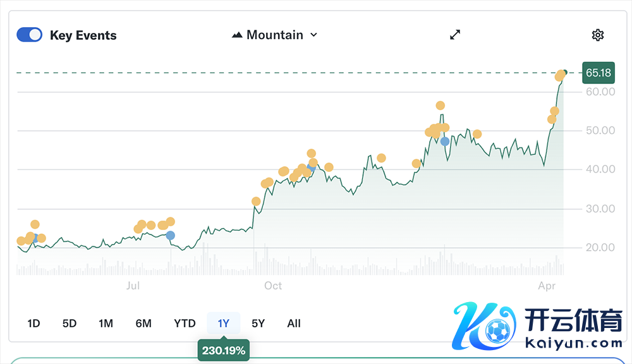Viewport: 632px width, 364px height.
Task: Click the 230.19% change badge
Action: point(224,350)
